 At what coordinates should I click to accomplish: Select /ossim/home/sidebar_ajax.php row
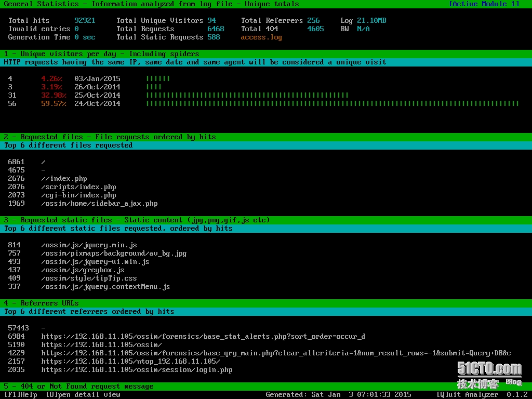pos(266,203)
